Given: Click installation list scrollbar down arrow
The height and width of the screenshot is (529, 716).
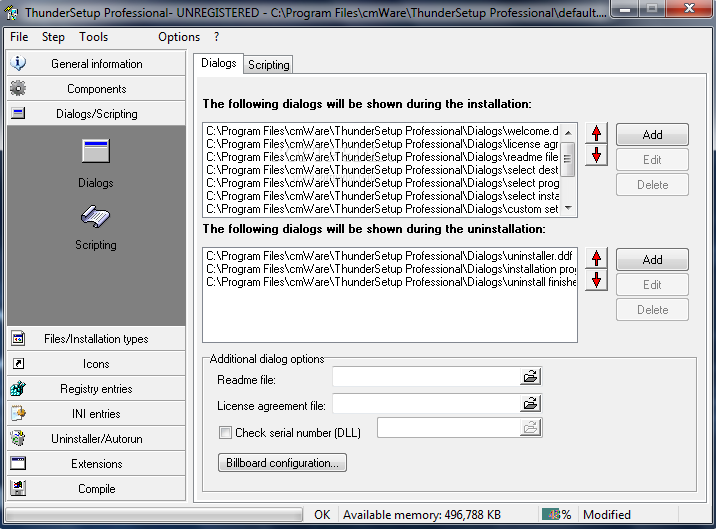Looking at the screenshot, I should point(568,208).
